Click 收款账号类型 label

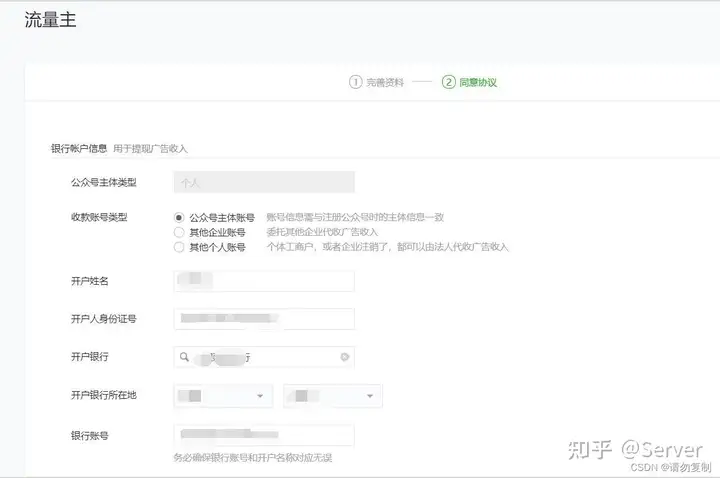point(99,217)
